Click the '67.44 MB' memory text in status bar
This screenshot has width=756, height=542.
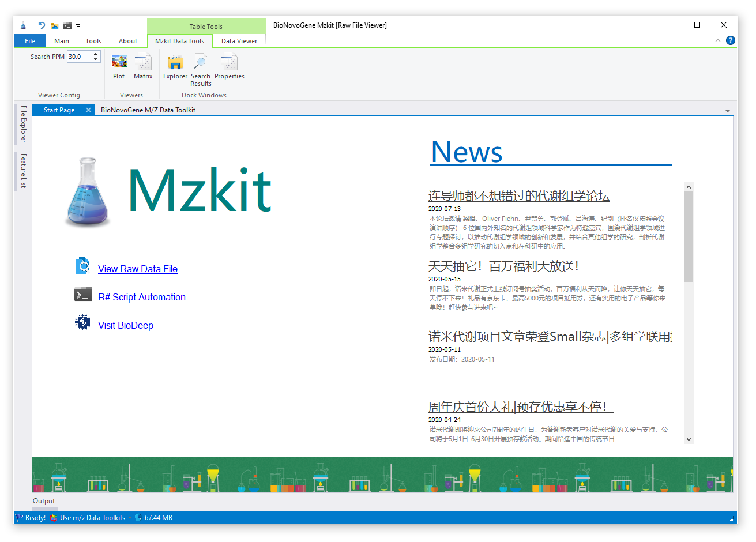pos(159,518)
